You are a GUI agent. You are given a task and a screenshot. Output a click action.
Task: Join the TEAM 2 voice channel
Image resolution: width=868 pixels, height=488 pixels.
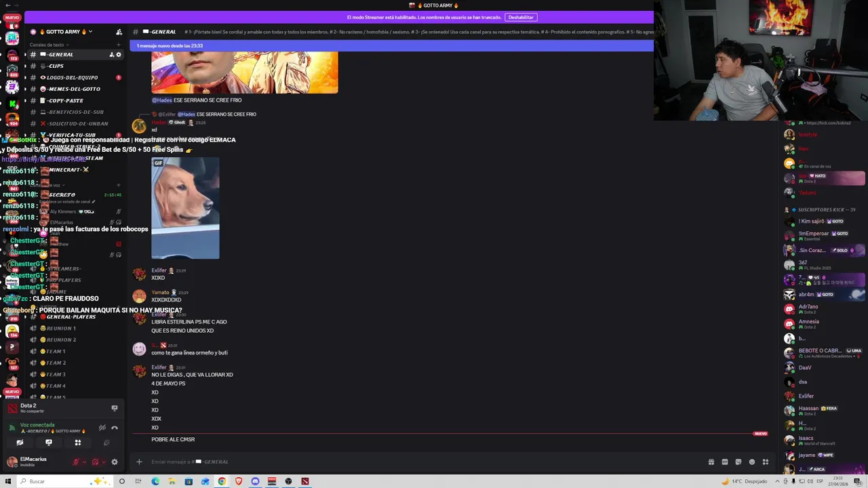tap(75, 363)
